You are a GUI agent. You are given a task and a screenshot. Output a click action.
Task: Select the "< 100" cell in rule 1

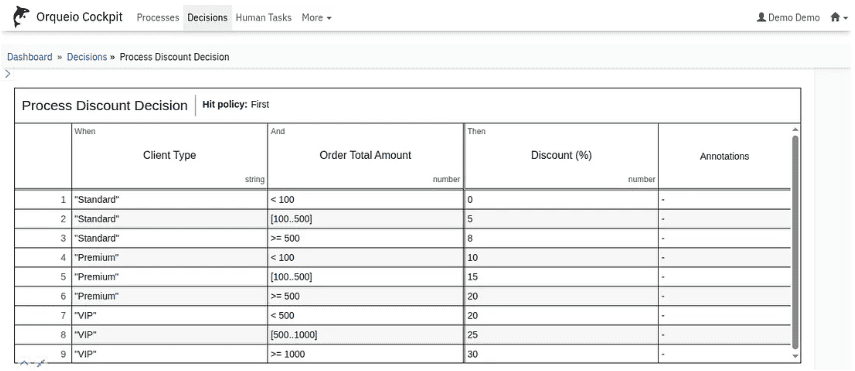(365, 200)
